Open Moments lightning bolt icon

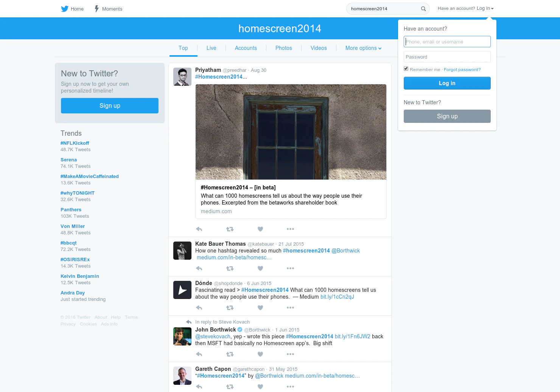tap(97, 9)
